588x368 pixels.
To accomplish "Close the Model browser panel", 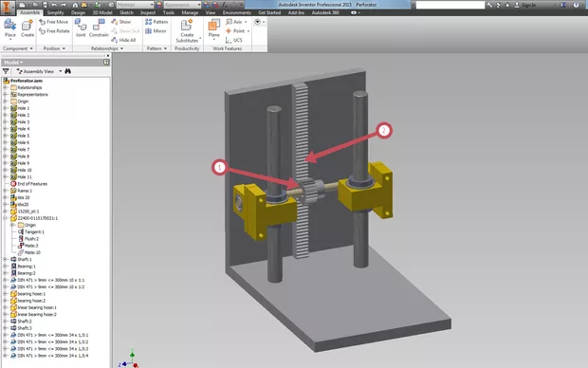I will tap(108, 56).
